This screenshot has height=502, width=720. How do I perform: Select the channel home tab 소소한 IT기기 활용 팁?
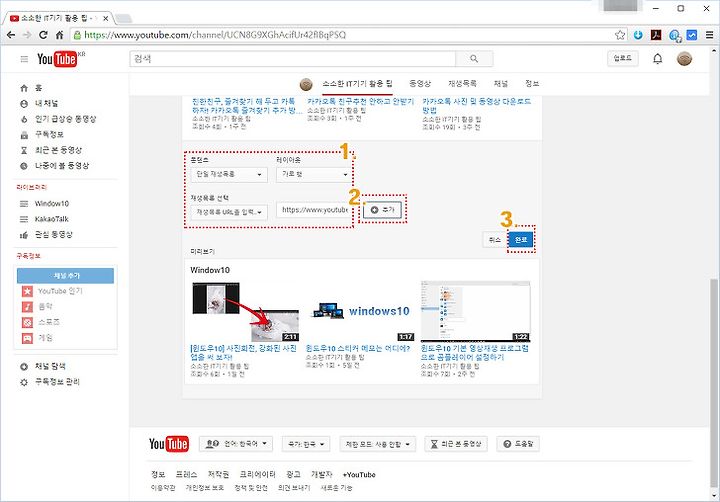tap(357, 84)
